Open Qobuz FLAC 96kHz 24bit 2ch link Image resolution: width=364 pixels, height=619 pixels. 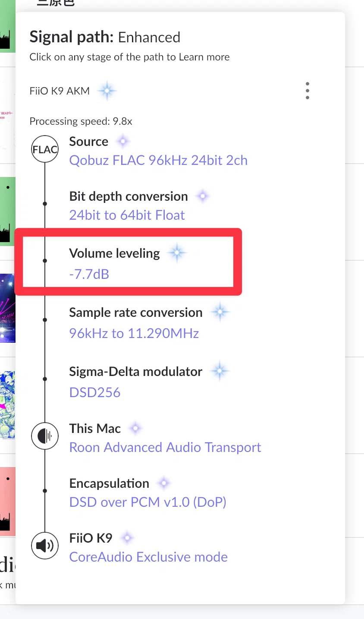[x=158, y=160]
